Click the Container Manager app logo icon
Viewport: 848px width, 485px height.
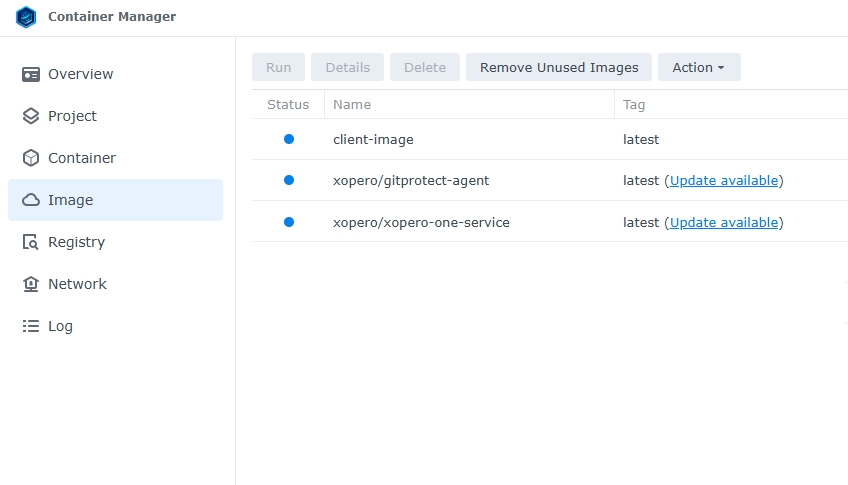pos(26,17)
